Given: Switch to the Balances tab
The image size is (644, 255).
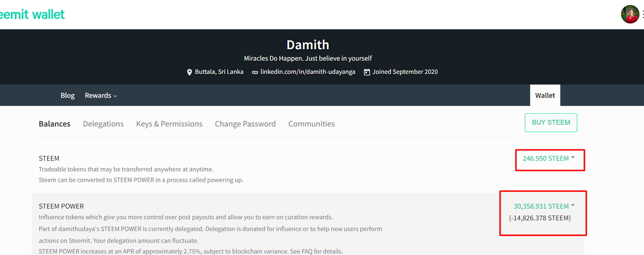Looking at the screenshot, I should pyautogui.click(x=54, y=124).
